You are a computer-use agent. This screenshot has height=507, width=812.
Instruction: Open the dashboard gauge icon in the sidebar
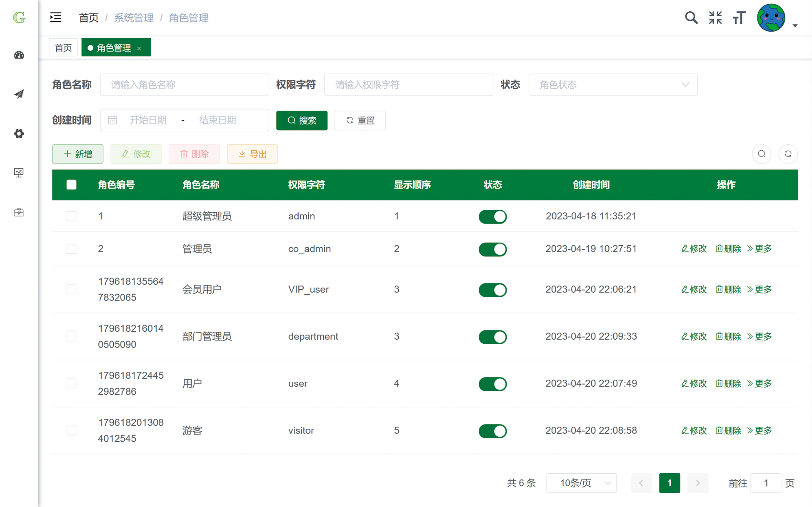pyautogui.click(x=19, y=55)
